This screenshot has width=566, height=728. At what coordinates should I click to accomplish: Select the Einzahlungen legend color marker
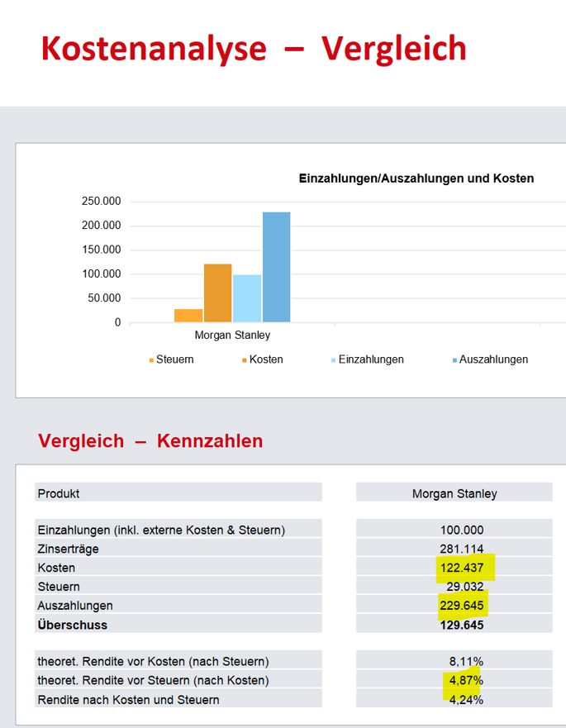click(x=333, y=360)
